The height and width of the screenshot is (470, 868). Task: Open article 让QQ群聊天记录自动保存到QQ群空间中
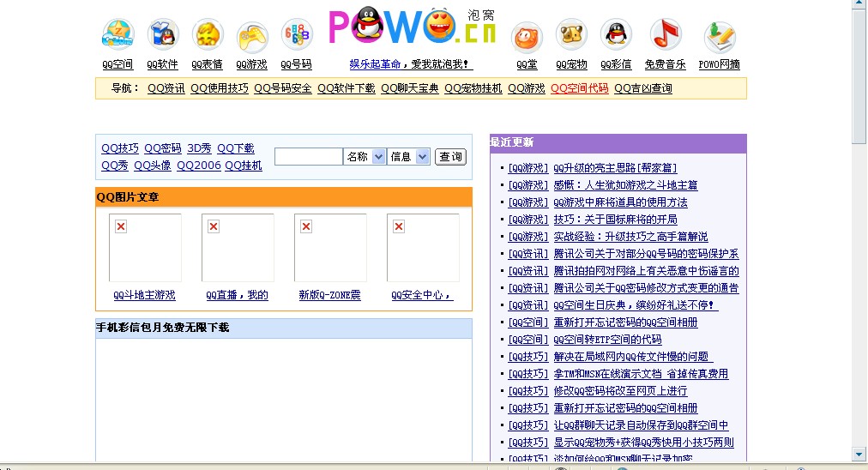pos(641,425)
